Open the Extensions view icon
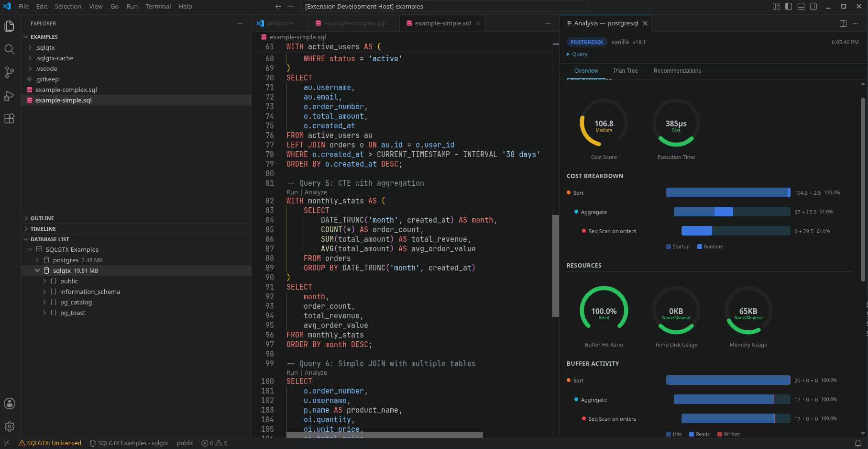This screenshot has width=868, height=449. point(10,118)
